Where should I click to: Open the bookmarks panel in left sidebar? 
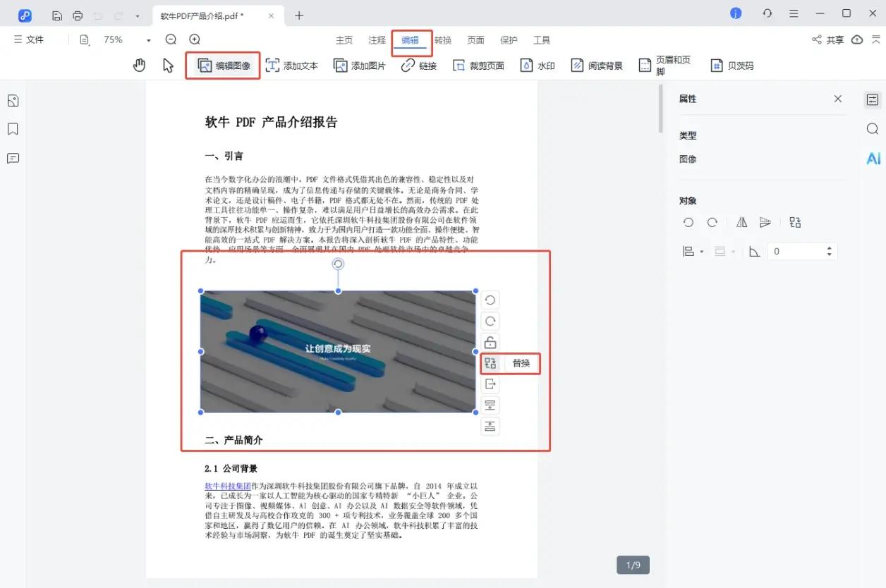pyautogui.click(x=13, y=129)
